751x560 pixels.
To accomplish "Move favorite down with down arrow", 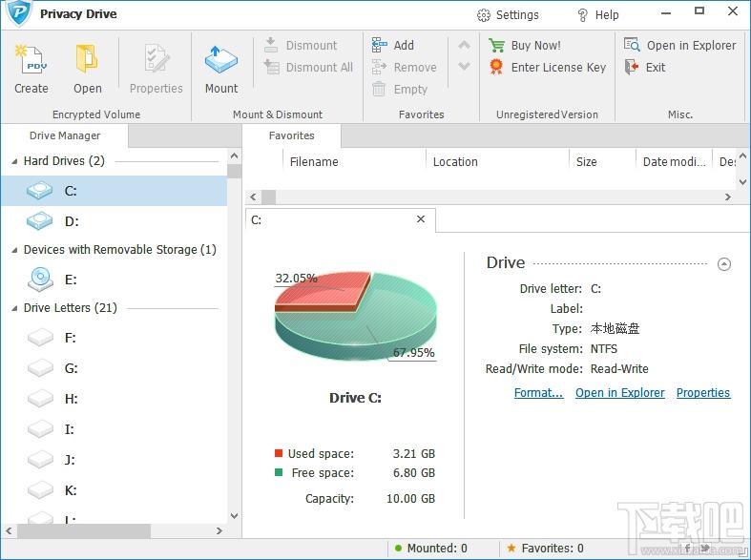I will click(464, 66).
